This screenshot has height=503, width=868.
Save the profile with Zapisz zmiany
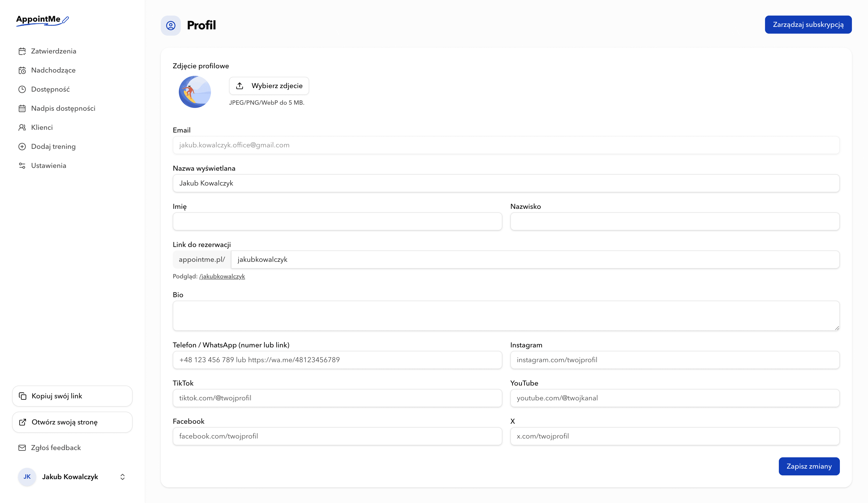click(809, 466)
